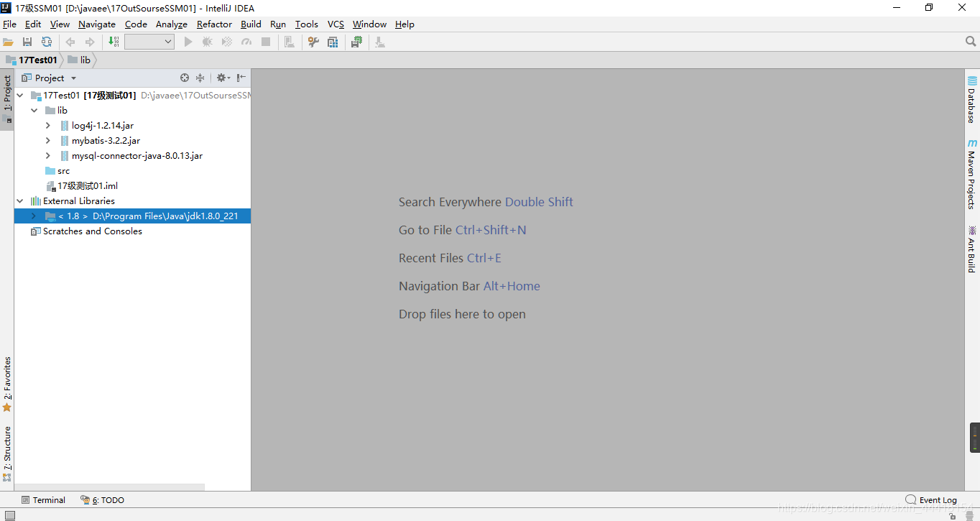Image resolution: width=980 pixels, height=521 pixels.
Task: Click the 17Test01 breadcrumb in navigation bar
Action: [x=32, y=60]
